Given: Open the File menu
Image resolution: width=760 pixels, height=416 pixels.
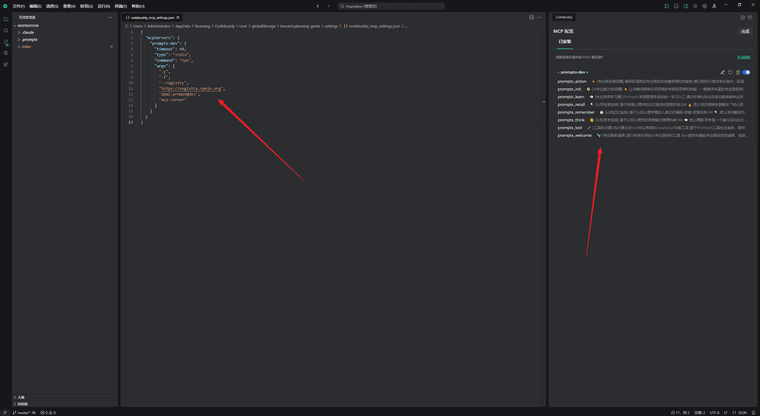Looking at the screenshot, I should pyautogui.click(x=18, y=6).
